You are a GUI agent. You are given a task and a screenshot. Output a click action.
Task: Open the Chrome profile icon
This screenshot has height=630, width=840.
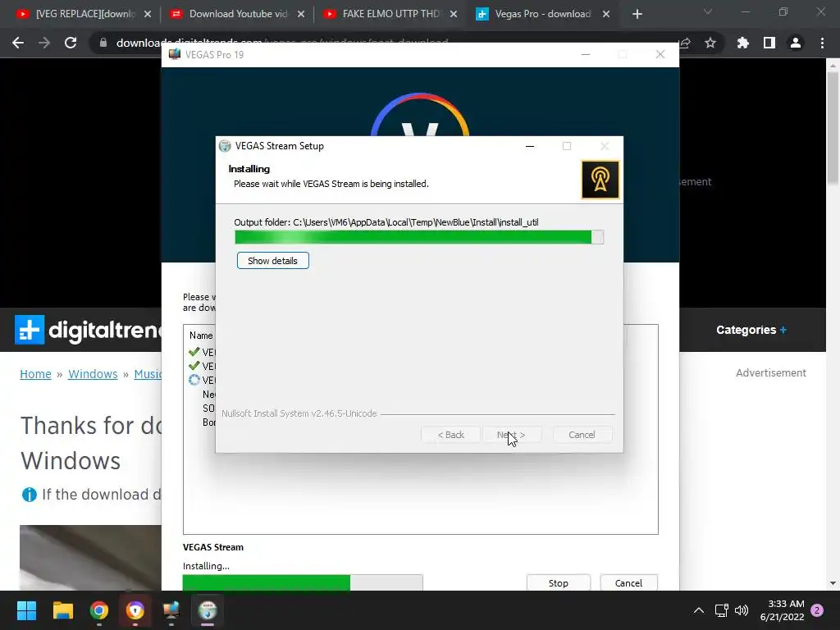(x=796, y=43)
